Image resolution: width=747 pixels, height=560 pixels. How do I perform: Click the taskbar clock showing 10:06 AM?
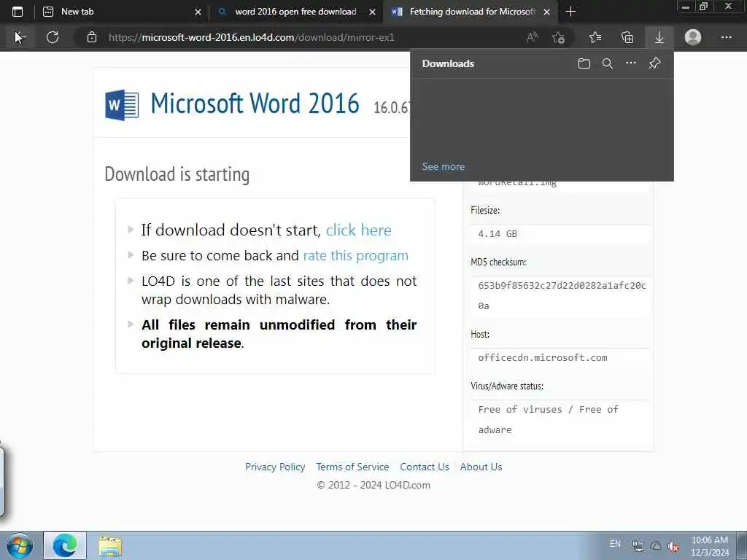[x=709, y=546]
